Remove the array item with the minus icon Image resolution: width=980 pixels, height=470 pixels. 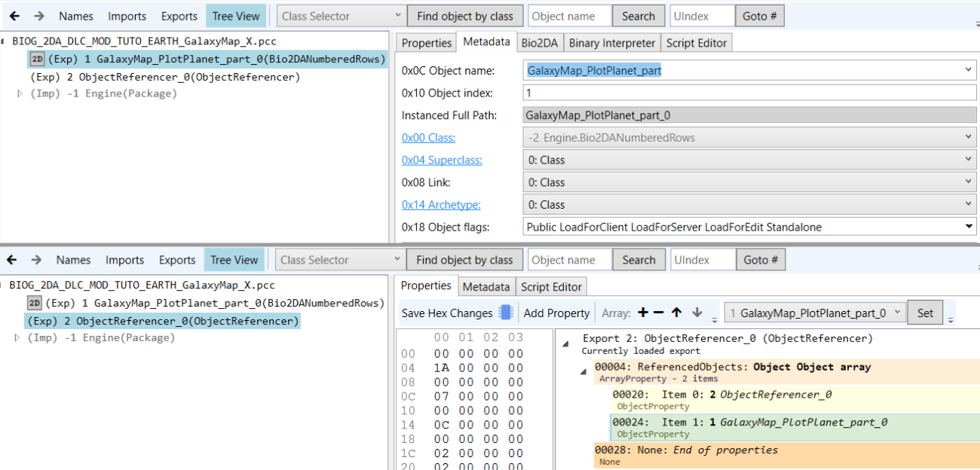(658, 313)
